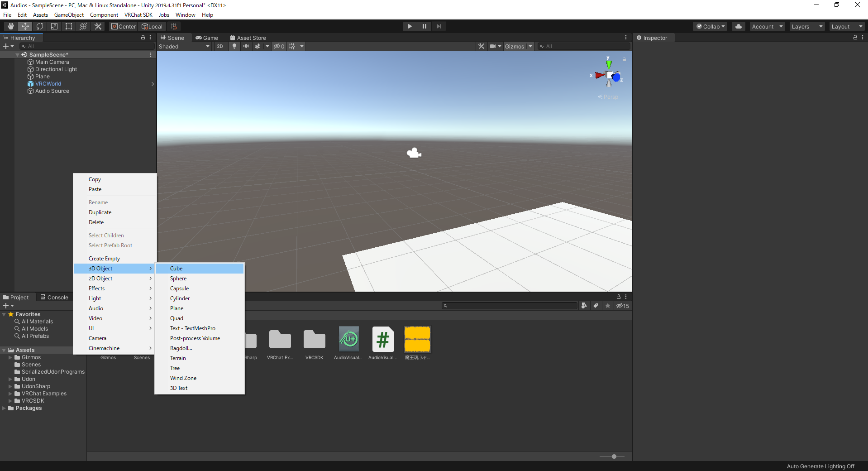Select Audio Source in the Hierarchy
The image size is (868, 471).
(52, 91)
